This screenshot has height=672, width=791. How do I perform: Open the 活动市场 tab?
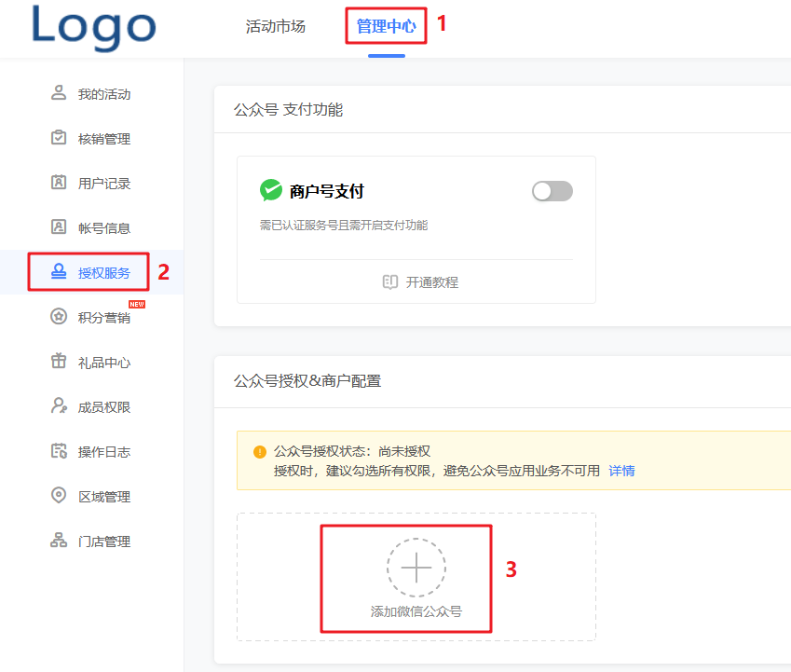[276, 26]
